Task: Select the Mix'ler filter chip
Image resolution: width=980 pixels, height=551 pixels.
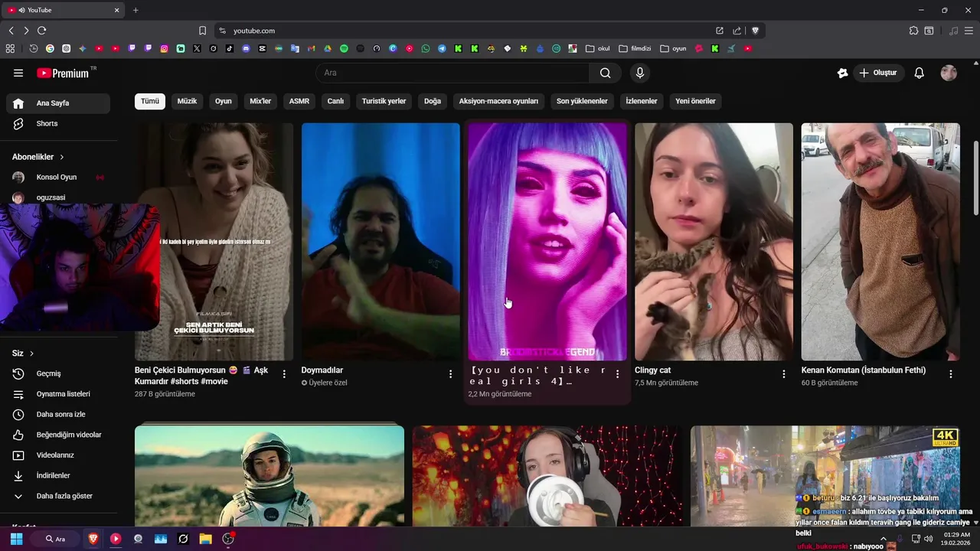Action: point(260,101)
